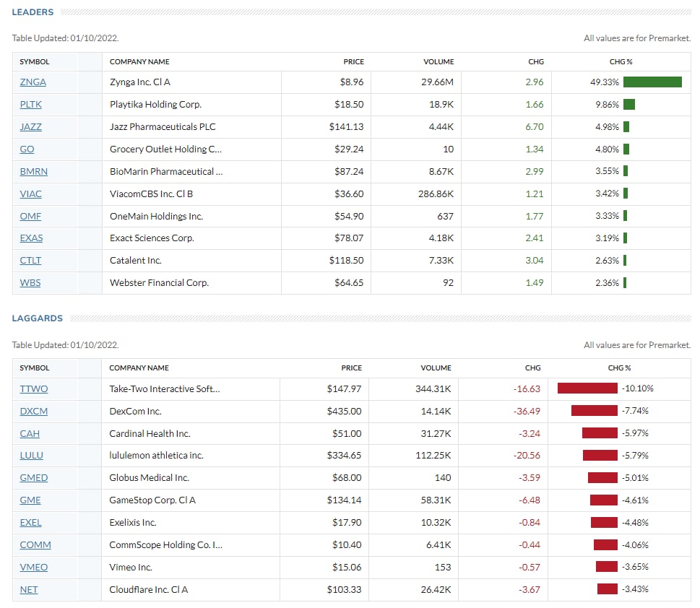
Task: Click the PLTK symbol link
Action: pos(30,105)
